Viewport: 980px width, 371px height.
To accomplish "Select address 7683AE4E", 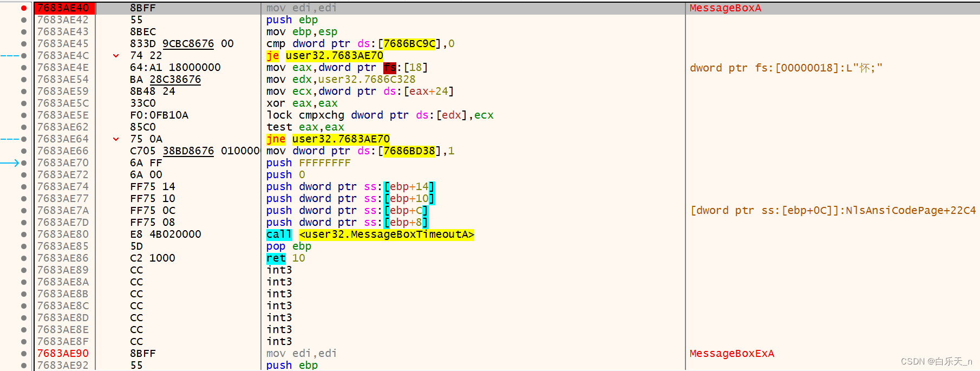I will tap(63, 68).
